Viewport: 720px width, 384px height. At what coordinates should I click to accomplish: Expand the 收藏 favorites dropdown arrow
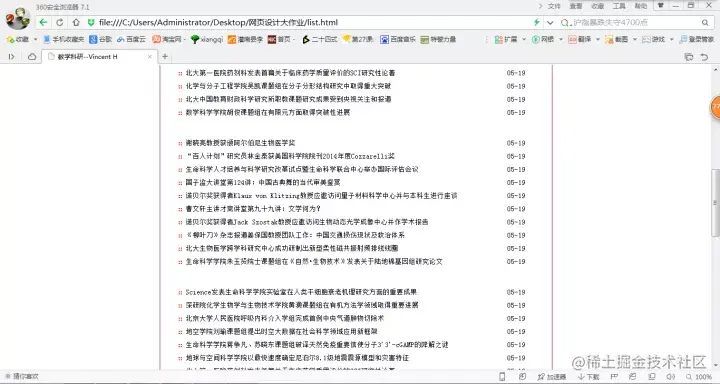tap(35, 40)
